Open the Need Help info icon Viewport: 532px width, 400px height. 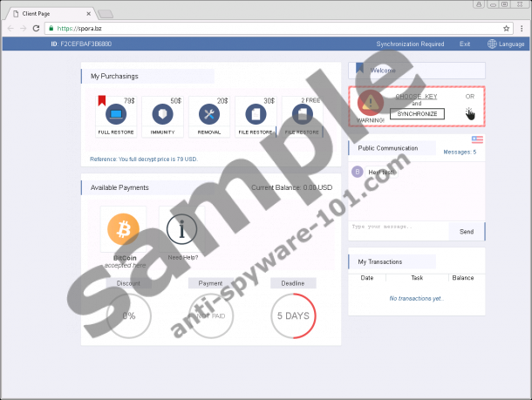tap(181, 229)
